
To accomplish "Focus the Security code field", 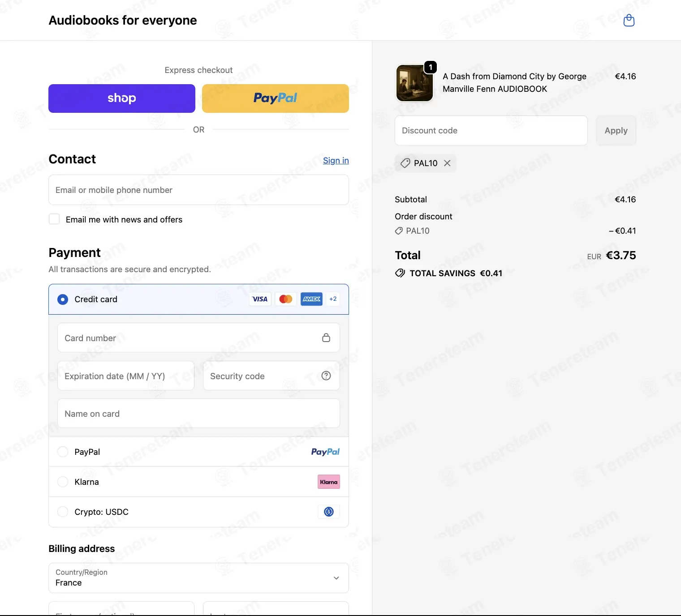I will coord(272,376).
